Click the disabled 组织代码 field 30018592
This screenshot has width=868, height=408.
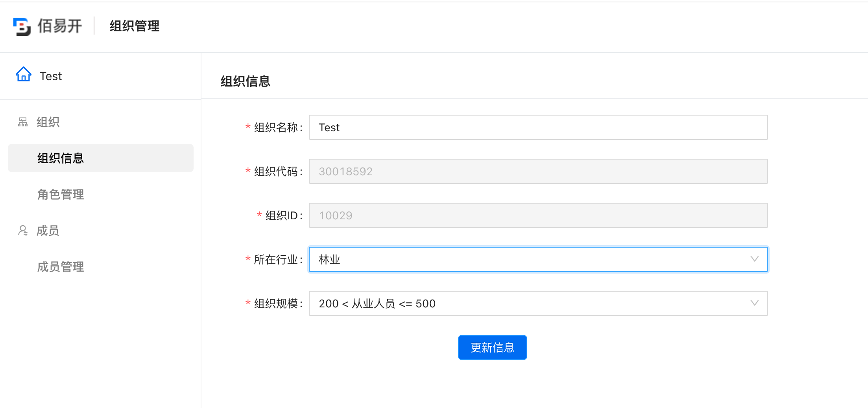coord(538,171)
